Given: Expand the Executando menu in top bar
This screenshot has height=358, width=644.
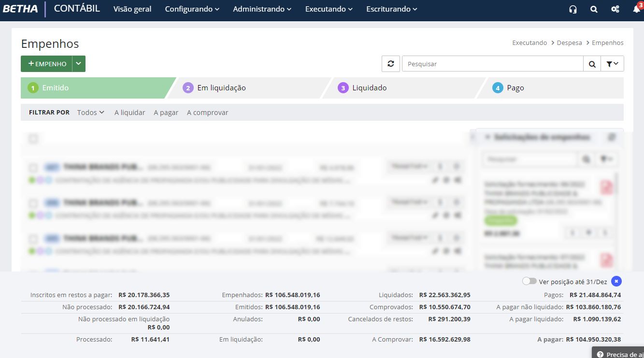Looking at the screenshot, I should click(329, 9).
